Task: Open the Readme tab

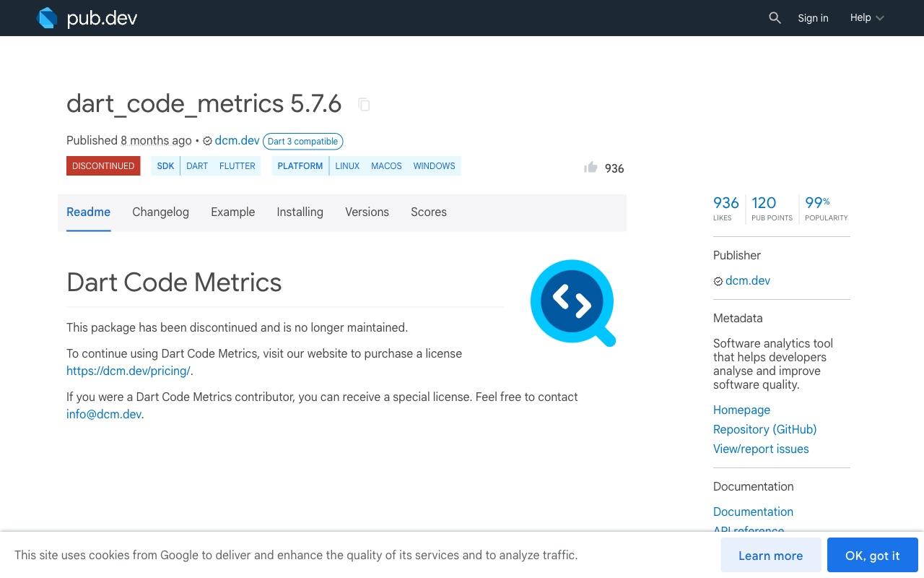Action: (x=88, y=212)
